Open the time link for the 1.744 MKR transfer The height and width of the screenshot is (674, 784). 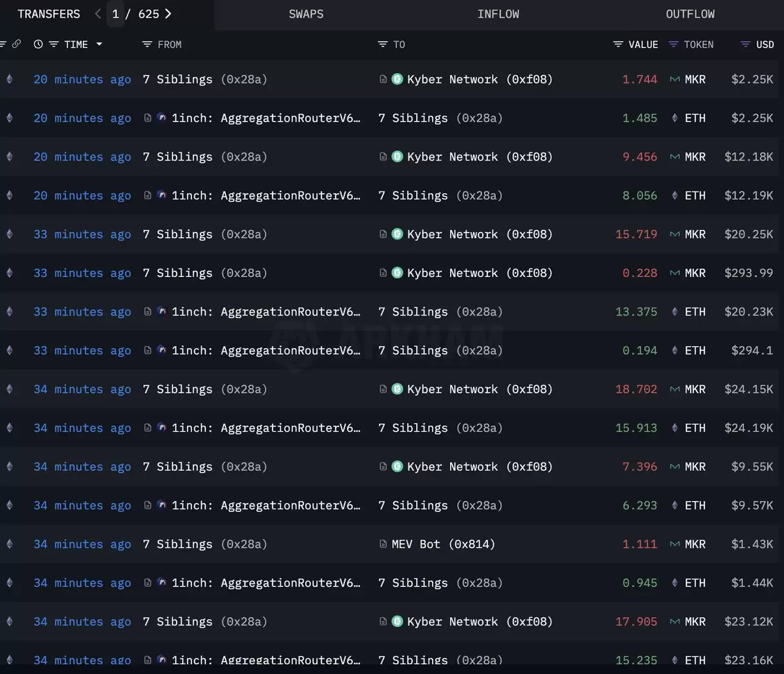pyautogui.click(x=82, y=80)
